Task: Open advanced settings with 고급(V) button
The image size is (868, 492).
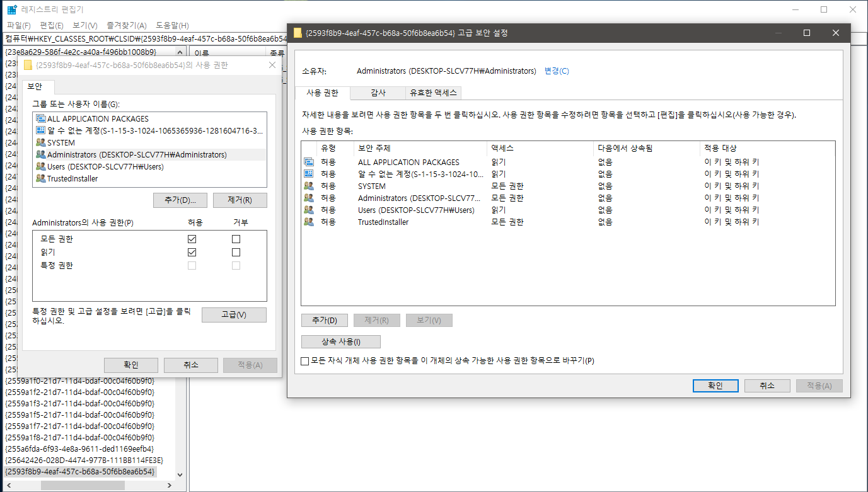Action: pos(234,315)
